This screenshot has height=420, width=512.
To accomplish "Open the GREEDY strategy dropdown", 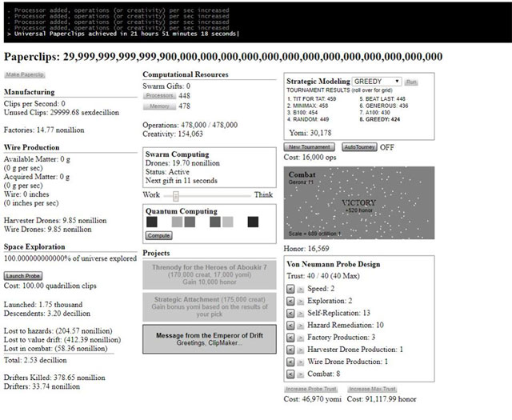I will tap(377, 82).
